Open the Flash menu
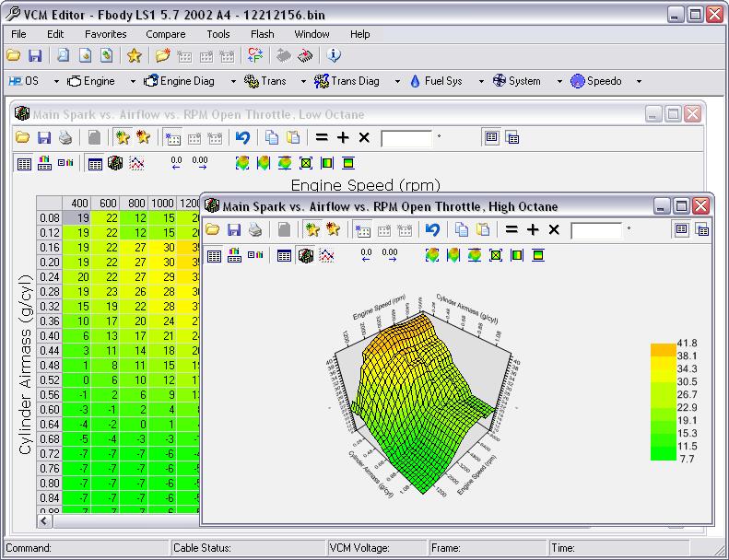The width and height of the screenshot is (729, 560). [262, 34]
